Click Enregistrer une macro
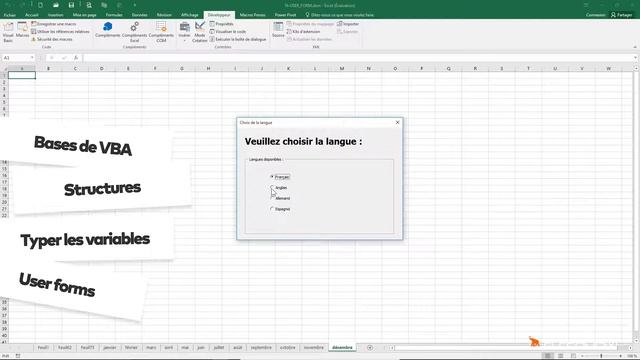The width and height of the screenshot is (640, 360). click(54, 24)
